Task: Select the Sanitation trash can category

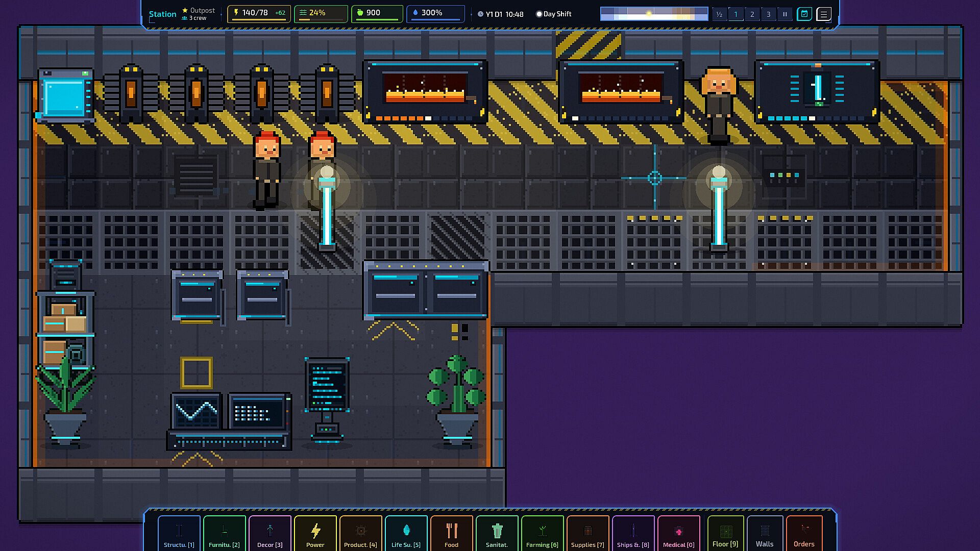Action: coord(497,534)
